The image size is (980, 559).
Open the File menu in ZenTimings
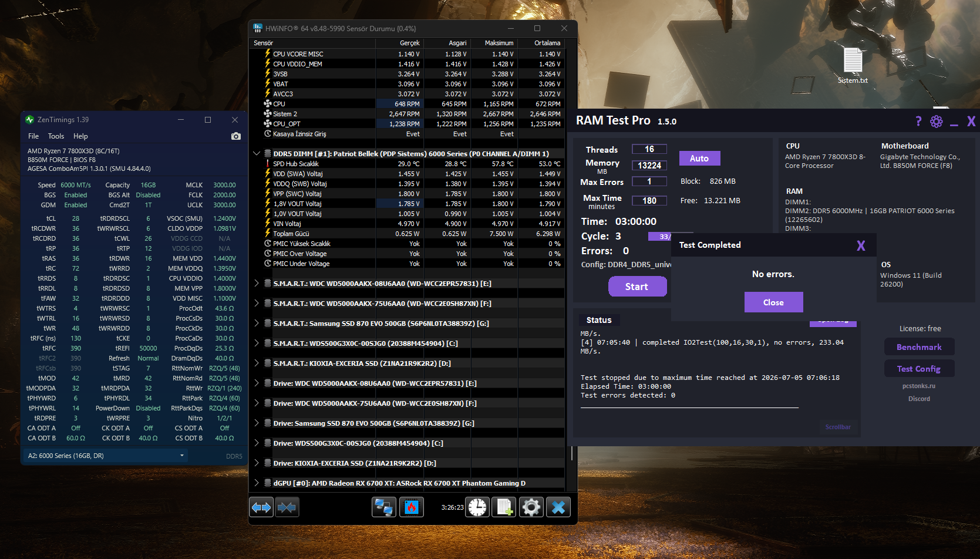tap(34, 136)
